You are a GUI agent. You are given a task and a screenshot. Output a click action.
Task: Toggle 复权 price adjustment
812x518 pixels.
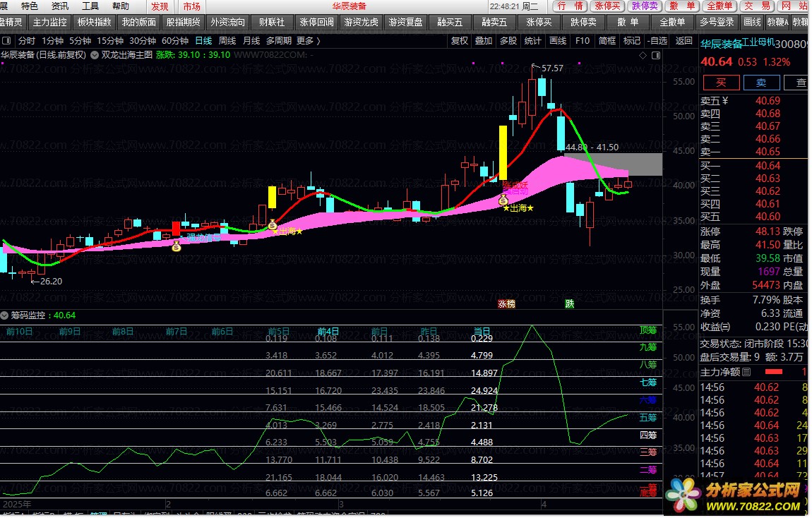(460, 41)
